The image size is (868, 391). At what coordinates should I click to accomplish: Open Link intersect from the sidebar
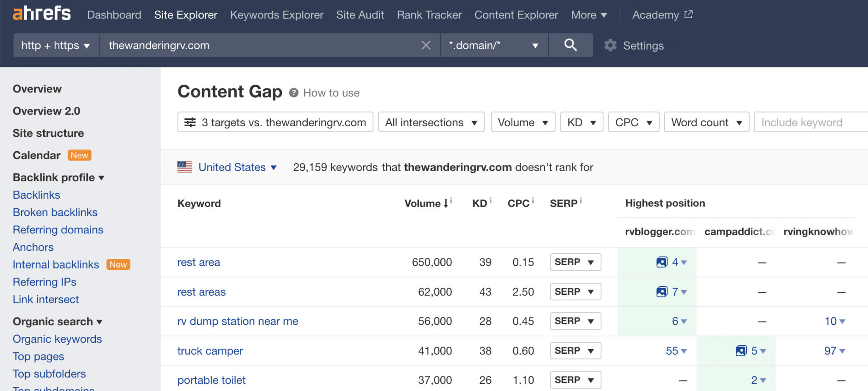(x=46, y=299)
